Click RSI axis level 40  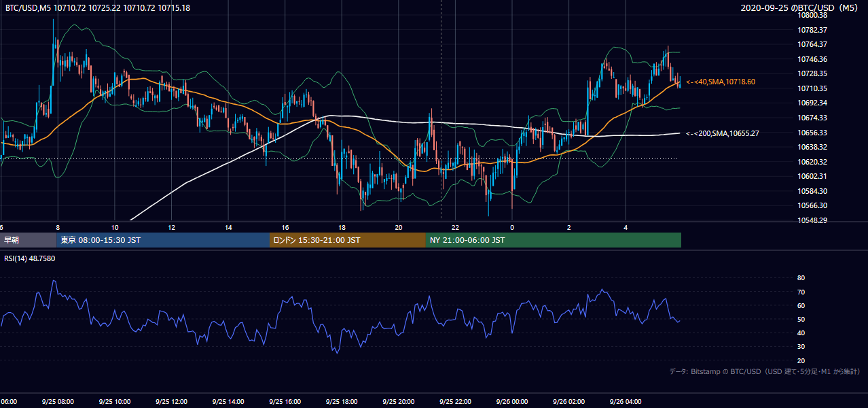pos(801,333)
